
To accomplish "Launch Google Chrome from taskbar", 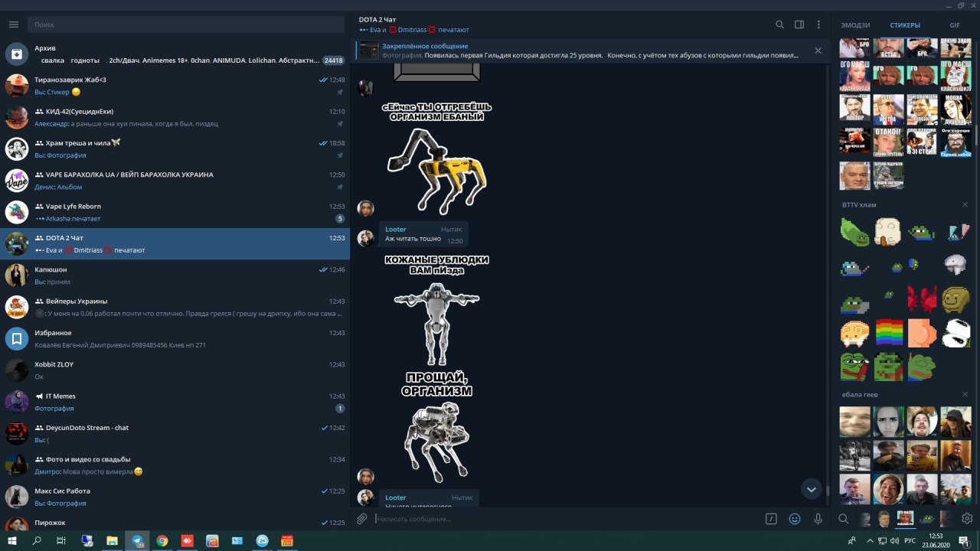I will pos(162,540).
